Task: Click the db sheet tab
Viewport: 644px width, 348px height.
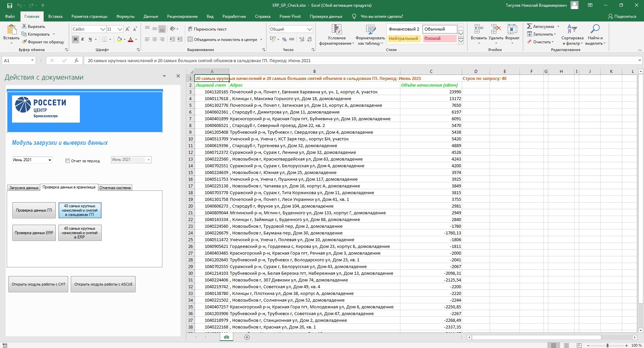Action: click(x=227, y=337)
